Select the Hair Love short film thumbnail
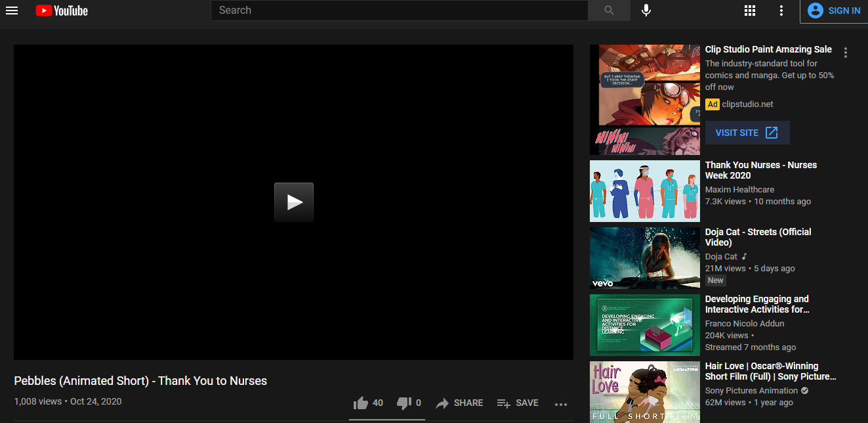This screenshot has width=868, height=423. point(644,391)
